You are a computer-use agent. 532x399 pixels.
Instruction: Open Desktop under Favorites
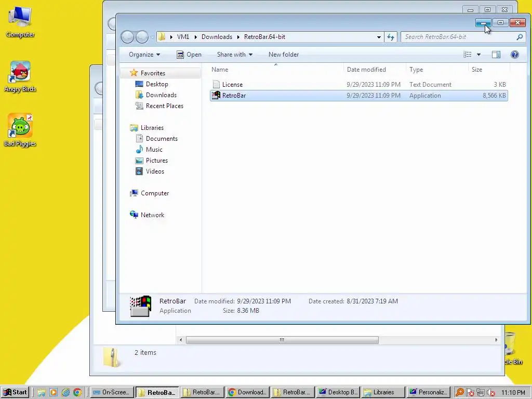(x=157, y=84)
